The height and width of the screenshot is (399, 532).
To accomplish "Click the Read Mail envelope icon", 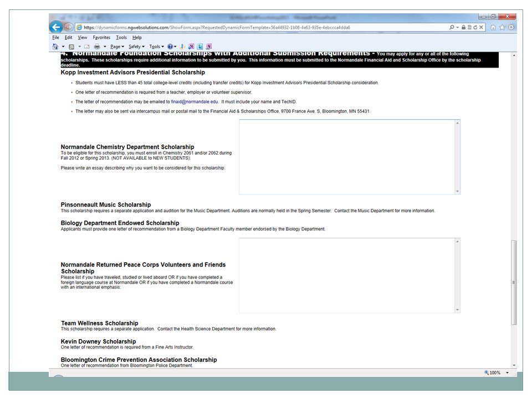I will (x=87, y=47).
